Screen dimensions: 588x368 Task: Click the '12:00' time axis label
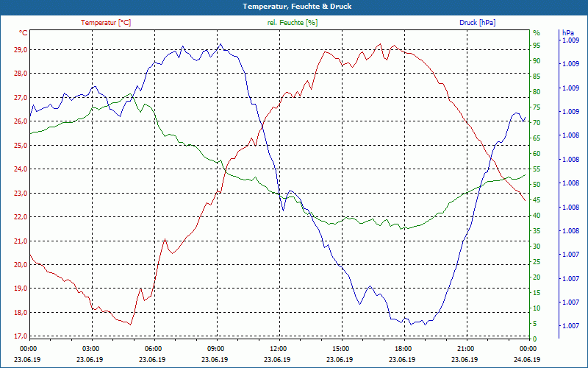point(278,349)
